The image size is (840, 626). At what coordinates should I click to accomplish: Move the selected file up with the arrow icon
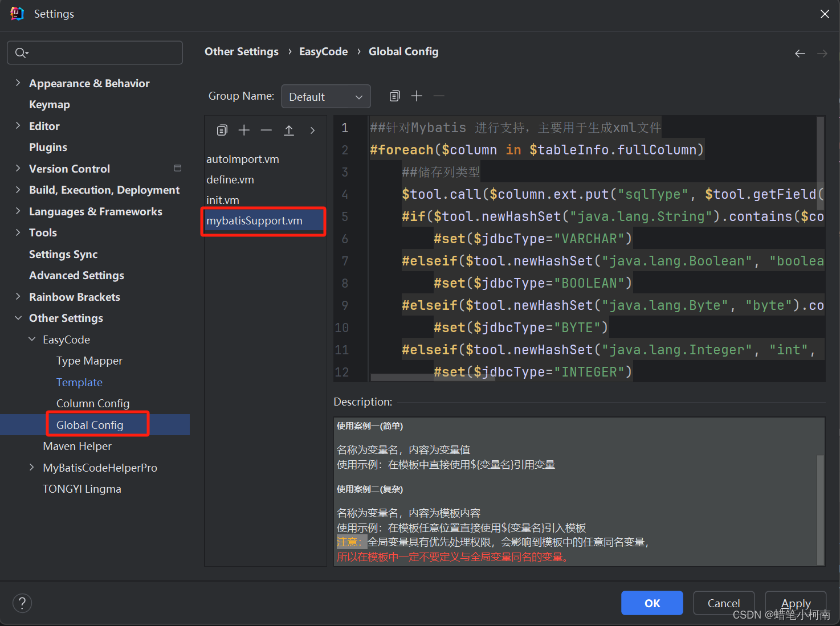(x=289, y=130)
